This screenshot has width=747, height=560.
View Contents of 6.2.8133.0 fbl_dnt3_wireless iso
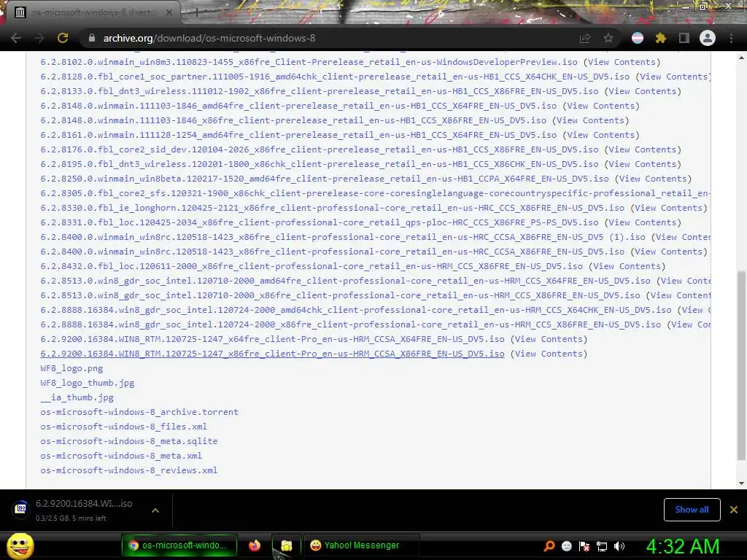643,91
